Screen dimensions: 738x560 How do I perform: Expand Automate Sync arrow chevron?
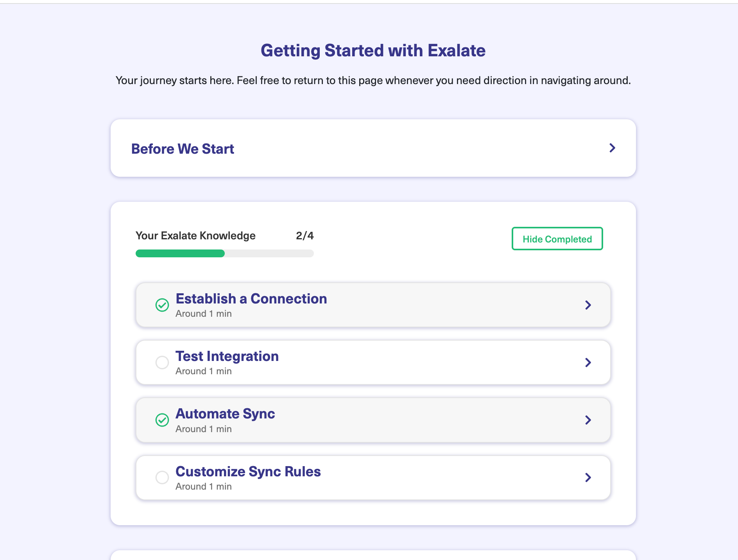pyautogui.click(x=588, y=420)
